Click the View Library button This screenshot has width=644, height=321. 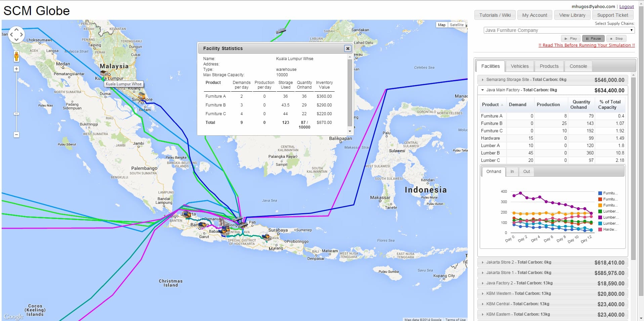coord(572,15)
